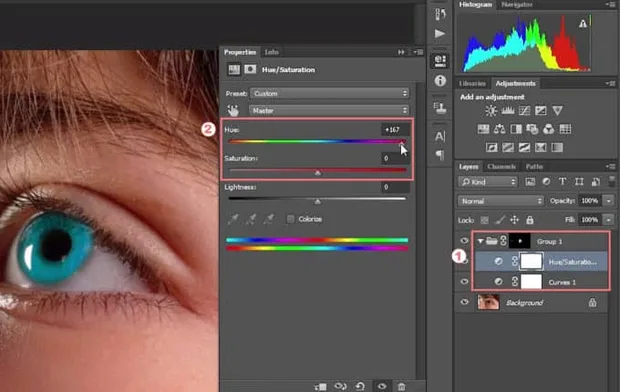Add a Brightness/Contrast adjustment
The image size is (620, 392).
click(491, 111)
